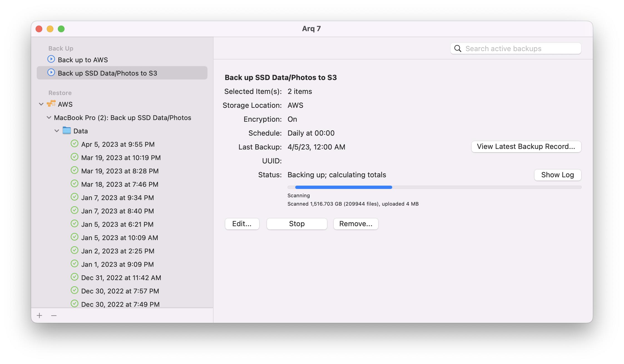This screenshot has width=624, height=364.
Task: Select Back up SSD Data/Photos to S3 plan
Action: [x=122, y=73]
